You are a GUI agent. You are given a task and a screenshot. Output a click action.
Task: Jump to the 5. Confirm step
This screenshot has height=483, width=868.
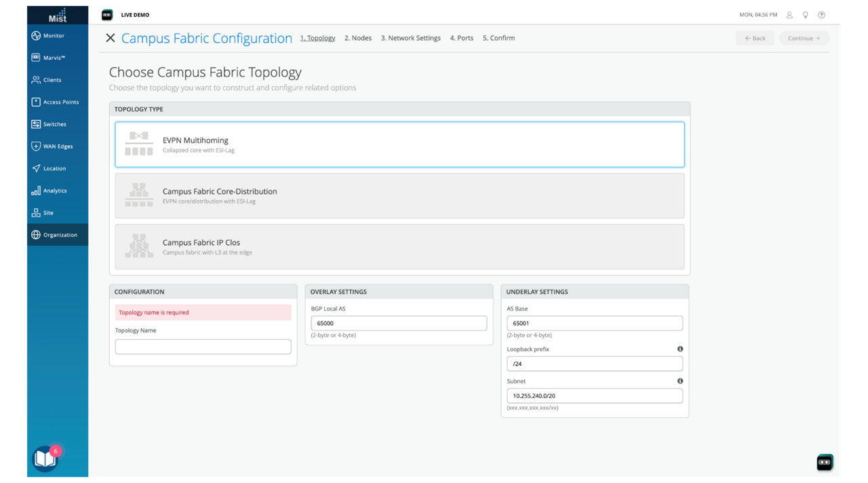(x=498, y=38)
